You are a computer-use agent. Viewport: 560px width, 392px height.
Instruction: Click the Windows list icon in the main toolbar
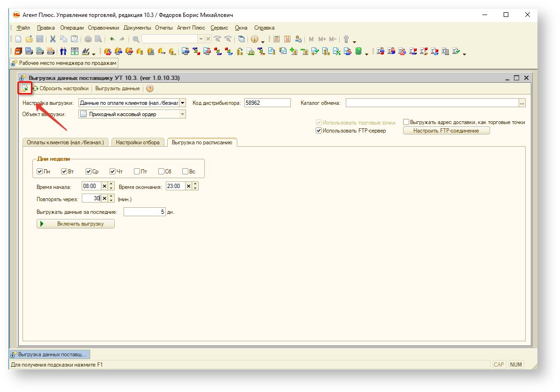pos(241,39)
